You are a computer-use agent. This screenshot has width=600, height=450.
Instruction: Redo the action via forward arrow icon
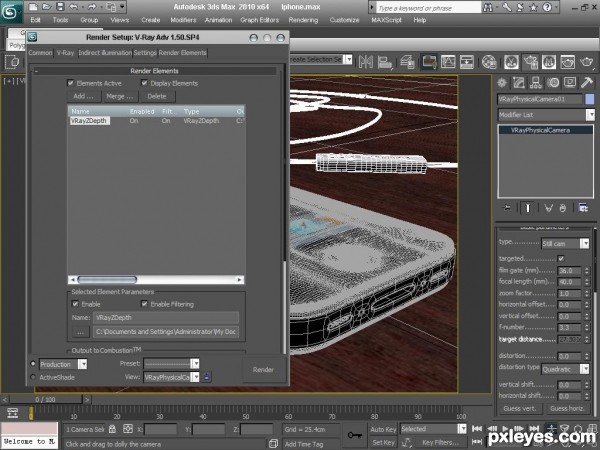92,7
